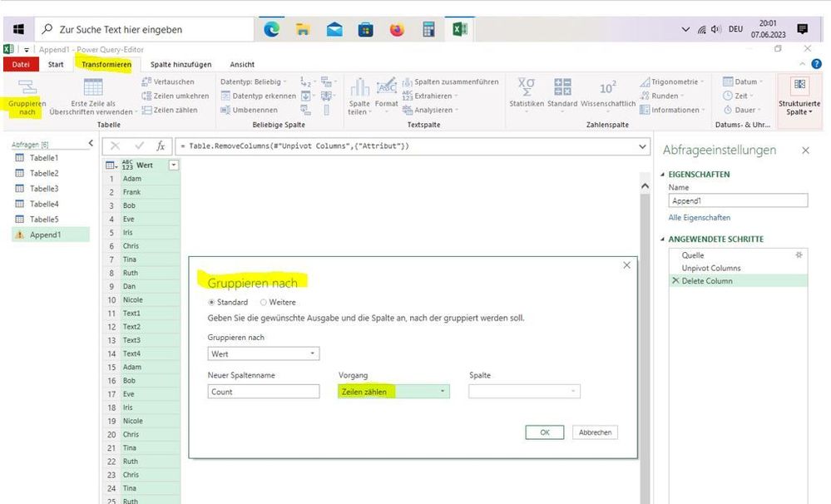
Task: Click the gear icon next to Quelle step
Action: pos(799,255)
